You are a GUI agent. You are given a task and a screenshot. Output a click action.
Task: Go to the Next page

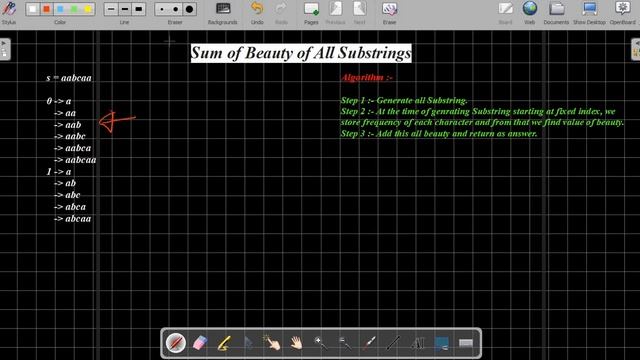359,12
